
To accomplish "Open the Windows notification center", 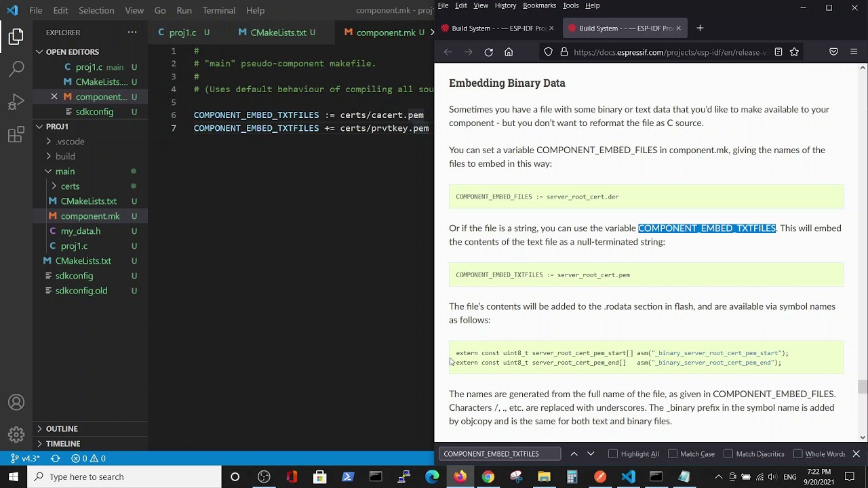I will pyautogui.click(x=850, y=477).
